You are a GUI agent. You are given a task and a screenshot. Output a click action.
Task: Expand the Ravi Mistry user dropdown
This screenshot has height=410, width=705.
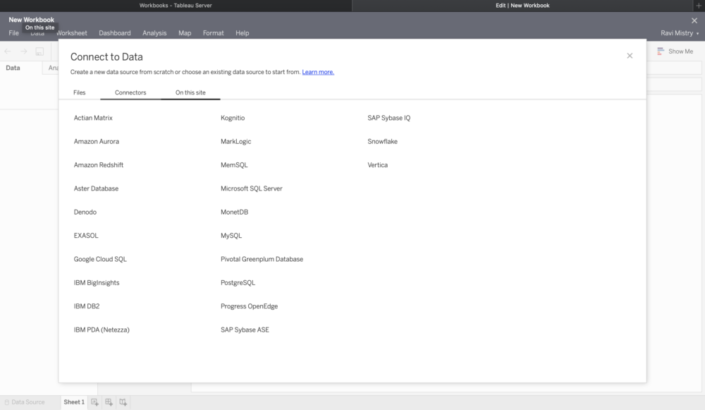[679, 33]
